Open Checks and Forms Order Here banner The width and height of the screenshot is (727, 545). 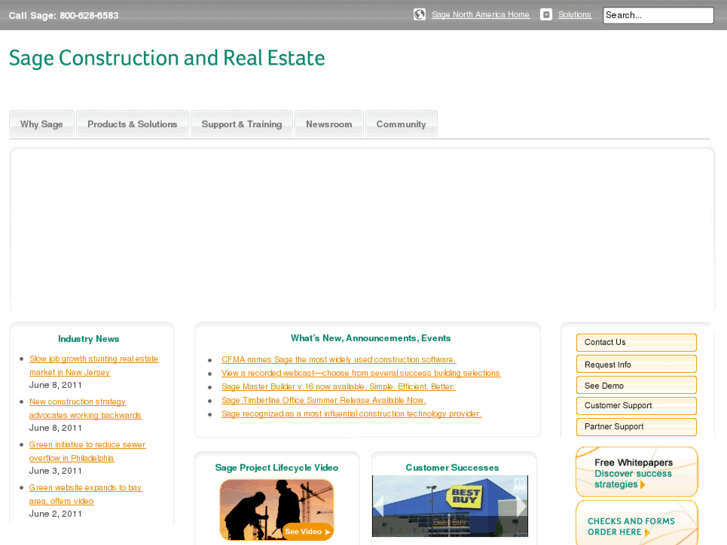click(x=636, y=523)
